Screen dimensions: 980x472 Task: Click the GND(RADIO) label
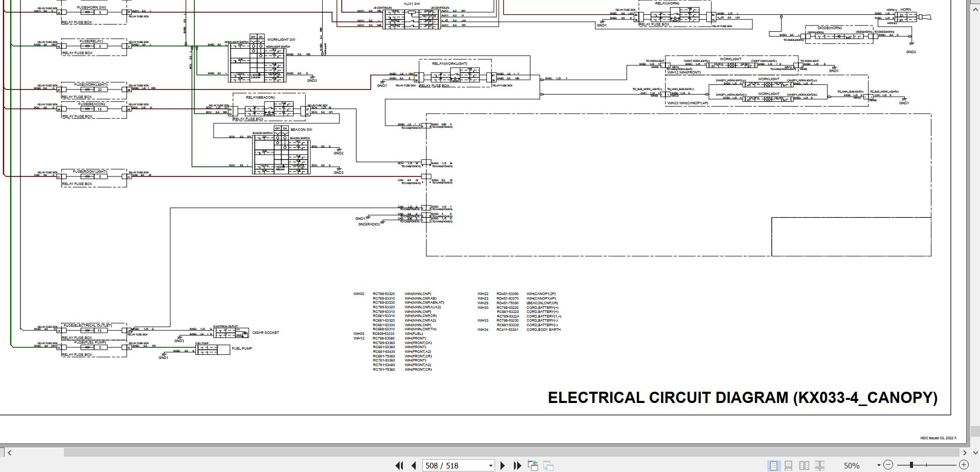369,224
